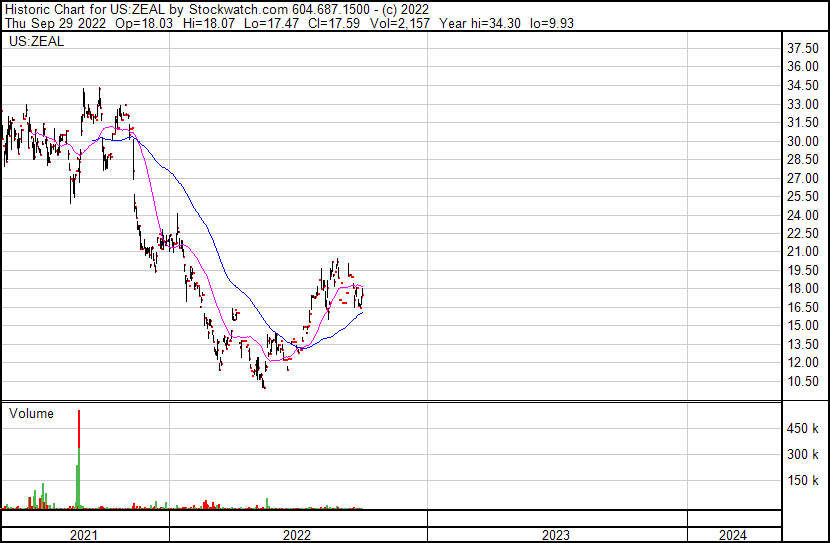
Task: Click the 150 k volume axis label
Action: tap(802, 481)
